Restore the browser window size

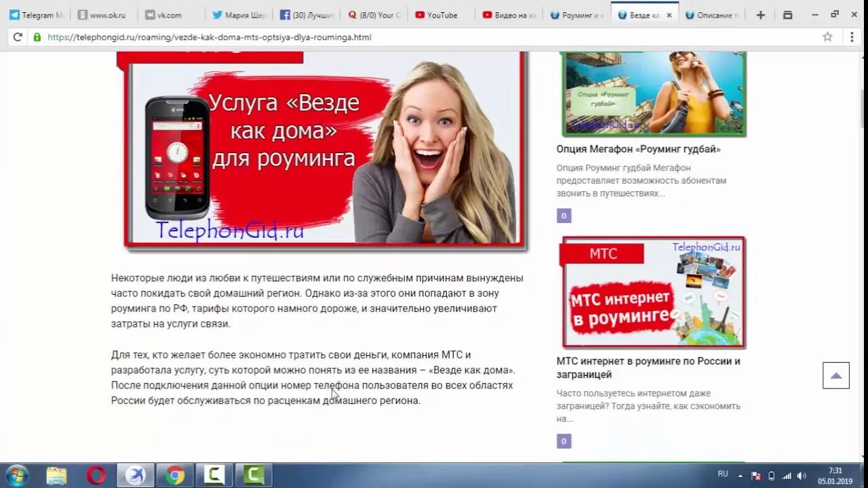pos(835,14)
